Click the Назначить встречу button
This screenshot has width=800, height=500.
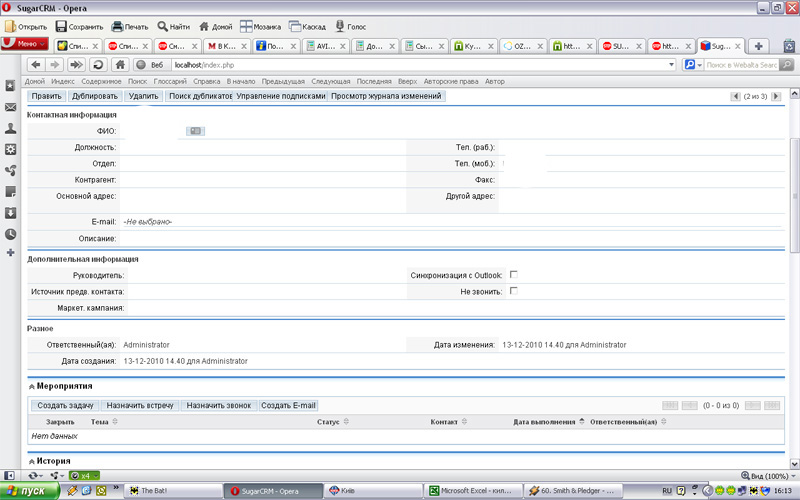pyautogui.click(x=139, y=406)
